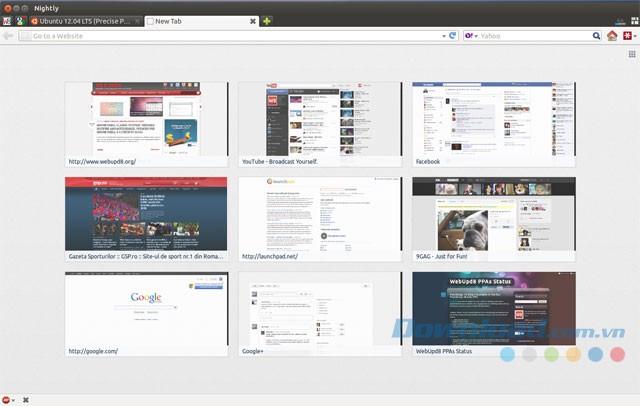Close the add-on bar with X

click(x=25, y=399)
